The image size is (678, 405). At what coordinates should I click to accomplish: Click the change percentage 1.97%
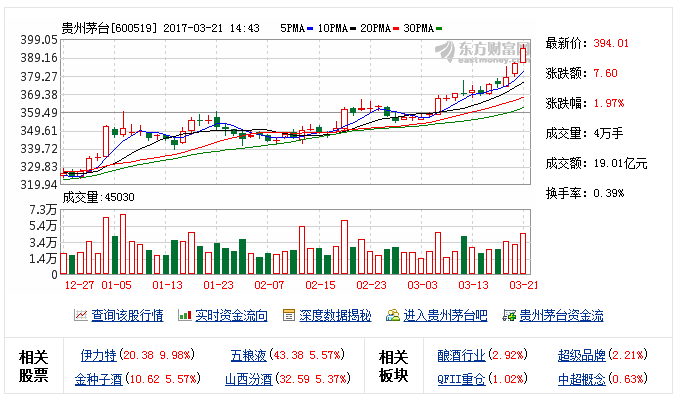click(608, 103)
